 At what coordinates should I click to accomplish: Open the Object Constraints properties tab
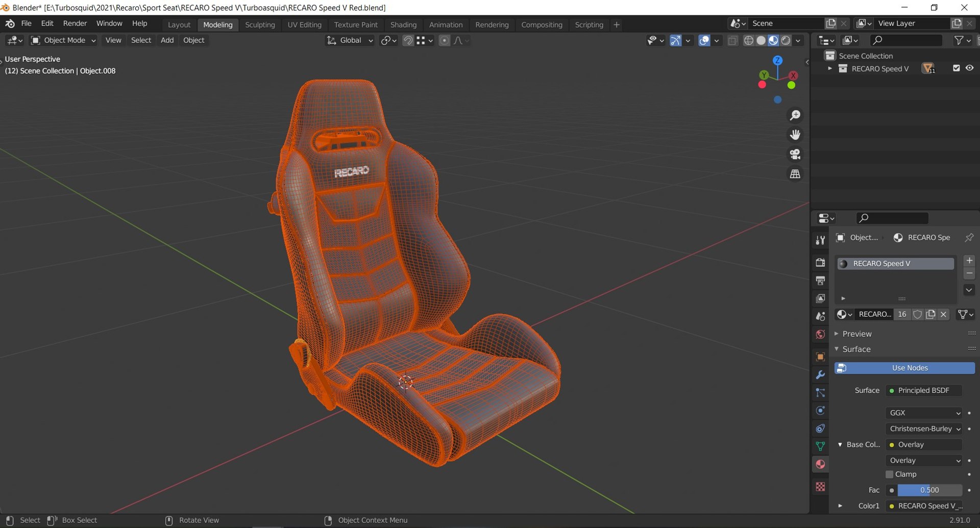(x=820, y=428)
